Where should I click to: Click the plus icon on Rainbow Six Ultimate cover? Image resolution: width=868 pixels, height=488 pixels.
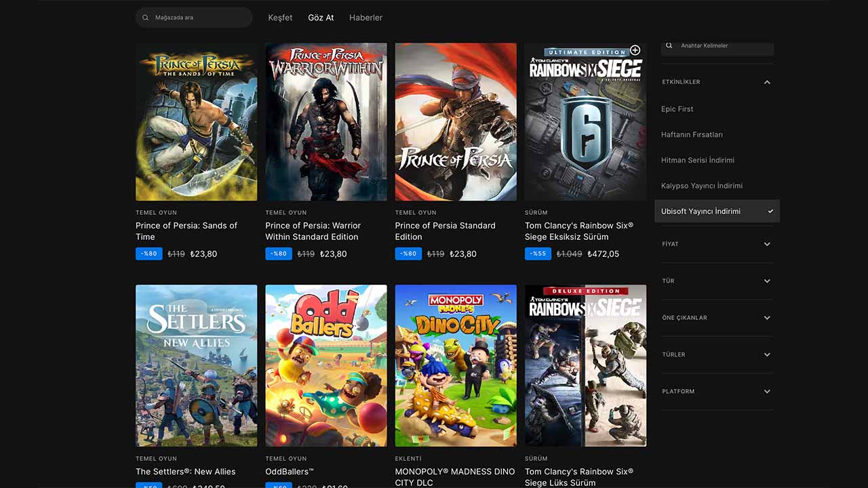click(x=635, y=50)
